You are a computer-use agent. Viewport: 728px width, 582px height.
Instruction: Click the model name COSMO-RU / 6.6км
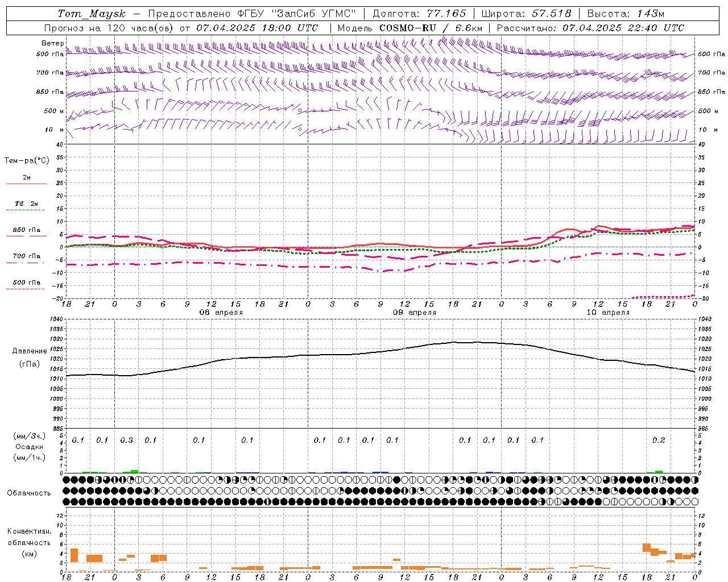click(x=431, y=28)
